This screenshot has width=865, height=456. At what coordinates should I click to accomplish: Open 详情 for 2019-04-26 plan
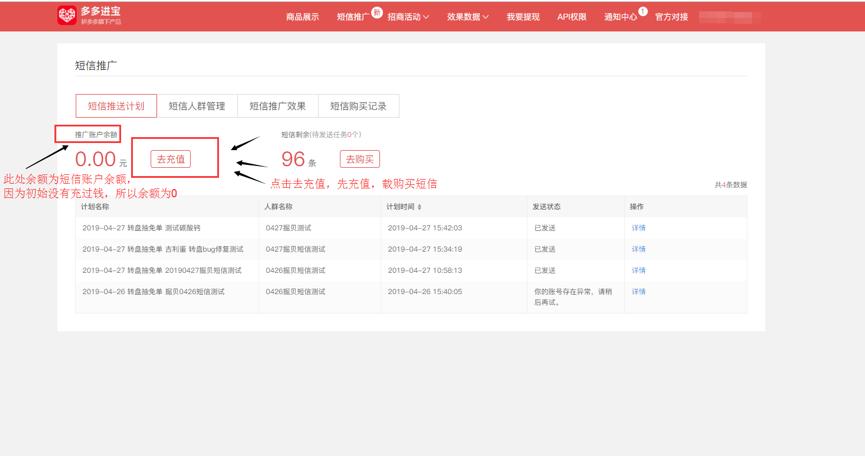(638, 292)
